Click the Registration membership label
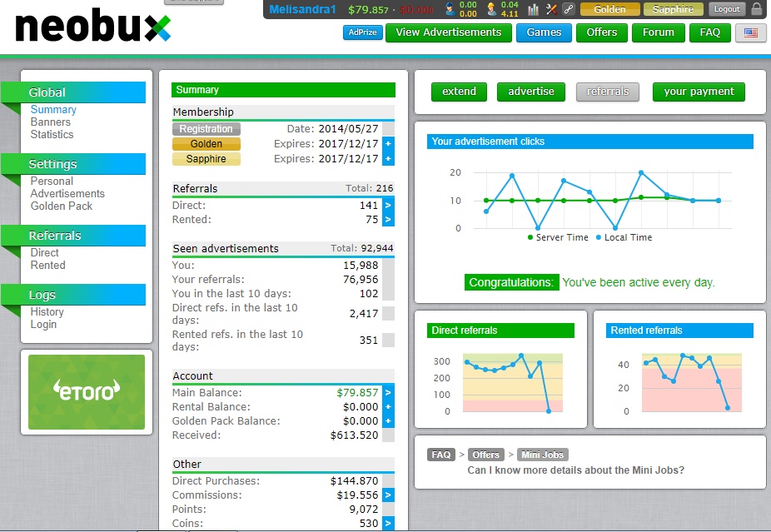Viewport: 771px width, 532px height. tap(206, 129)
